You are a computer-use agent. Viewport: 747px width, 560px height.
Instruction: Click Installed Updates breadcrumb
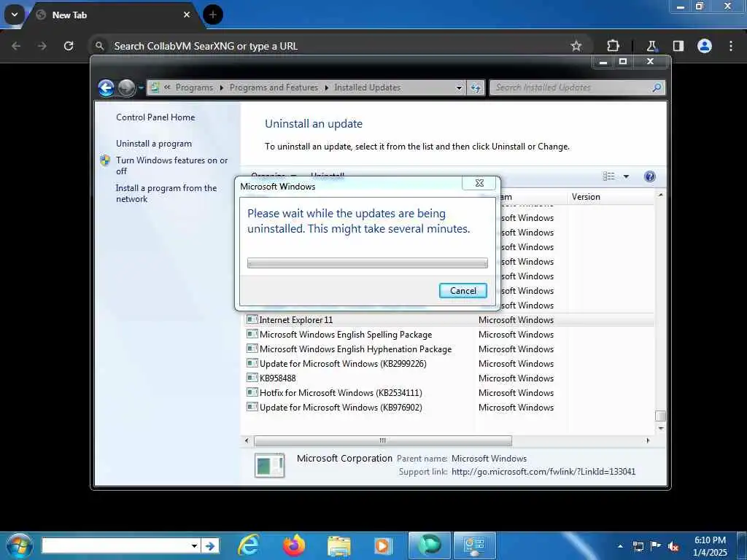coord(368,87)
